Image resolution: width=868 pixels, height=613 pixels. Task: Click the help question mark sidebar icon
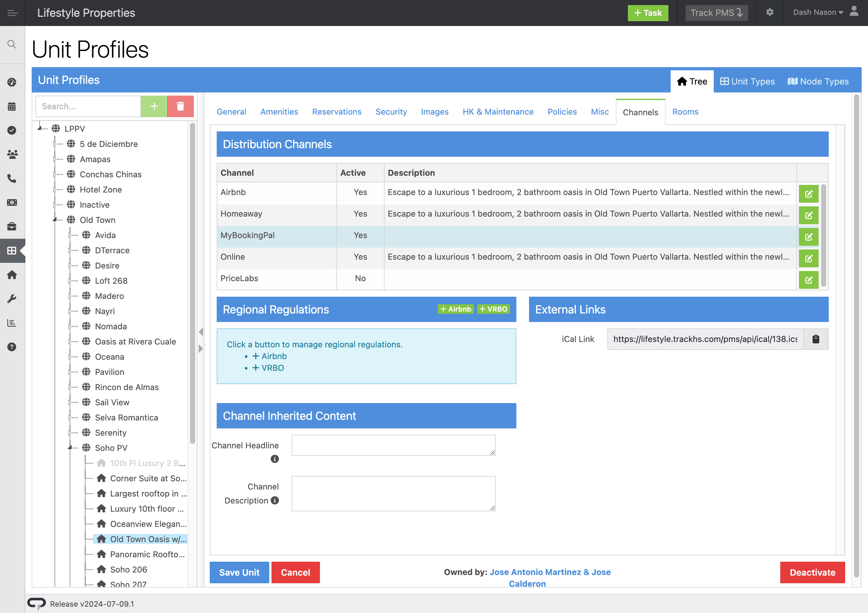pyautogui.click(x=12, y=347)
